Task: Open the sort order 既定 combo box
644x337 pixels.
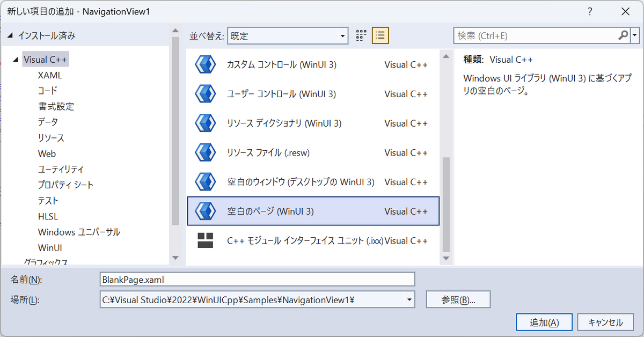Action: [x=288, y=36]
